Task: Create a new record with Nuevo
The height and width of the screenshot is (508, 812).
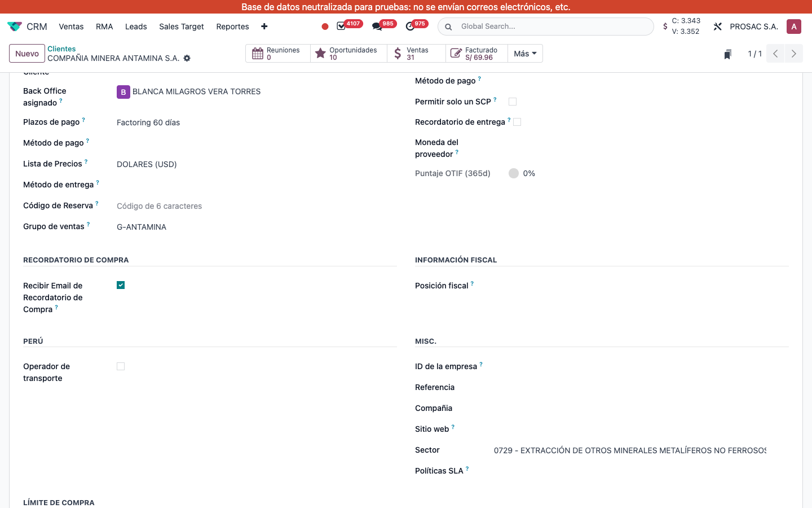Action: coord(27,54)
